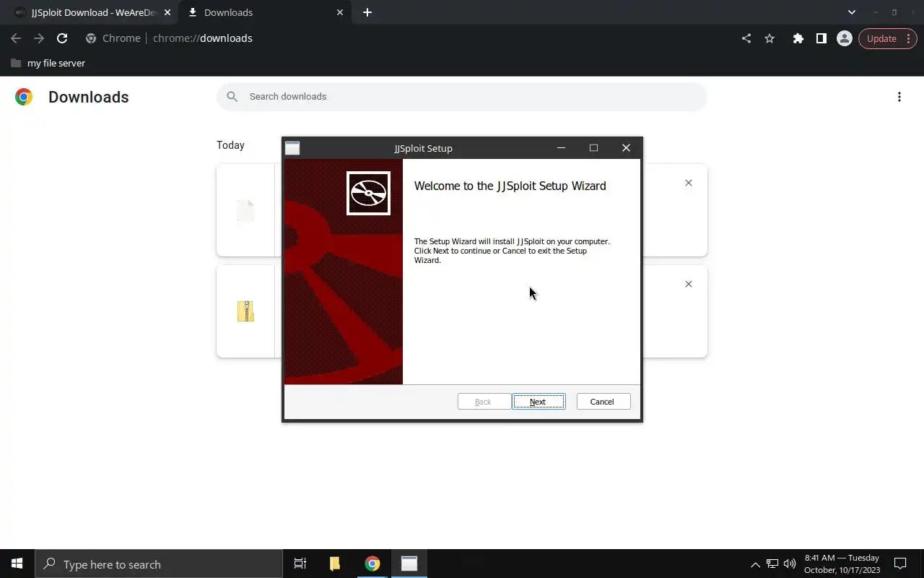The width and height of the screenshot is (924, 578).
Task: Click the Chrome logo beside Downloads heading
Action: [24, 97]
